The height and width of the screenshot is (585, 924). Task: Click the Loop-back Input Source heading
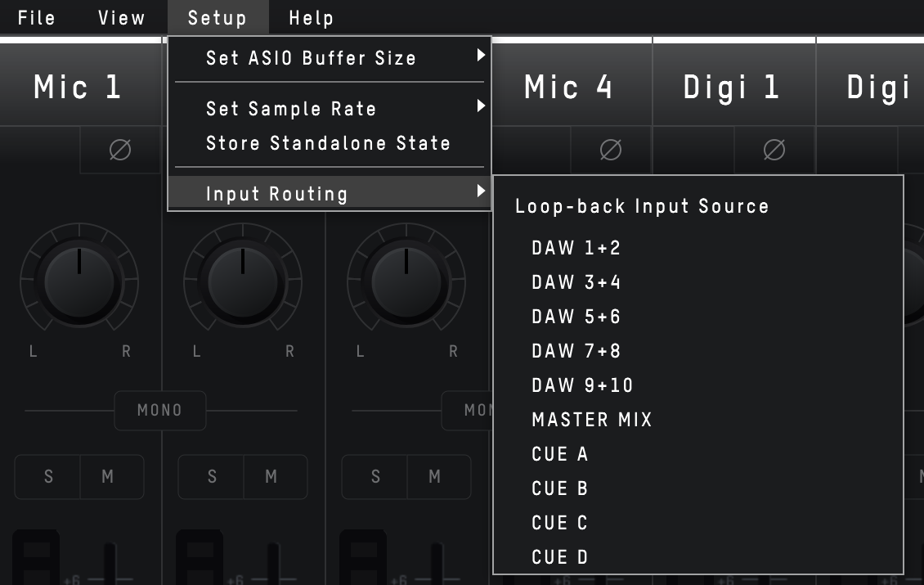[642, 206]
